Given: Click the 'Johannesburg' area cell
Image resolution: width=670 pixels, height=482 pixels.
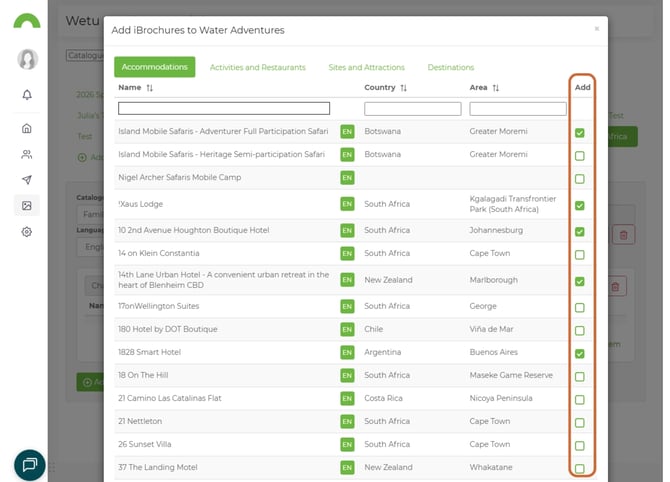Looking at the screenshot, I should (x=496, y=230).
